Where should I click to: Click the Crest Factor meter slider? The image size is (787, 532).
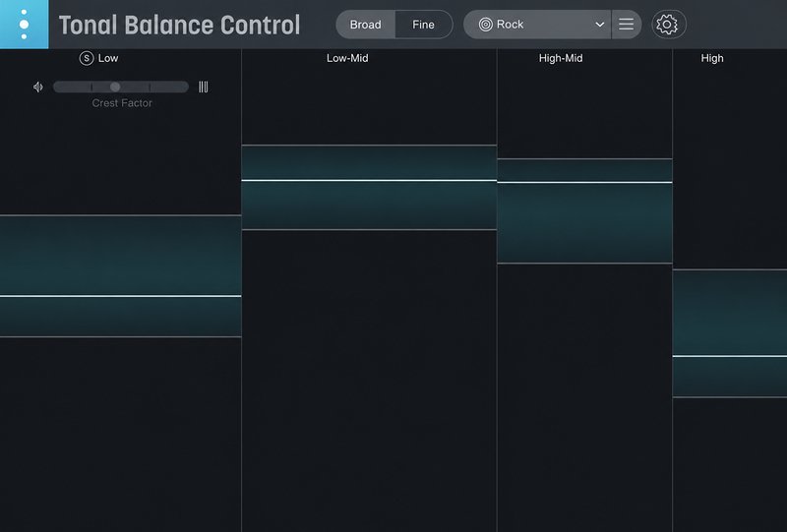pos(121,87)
